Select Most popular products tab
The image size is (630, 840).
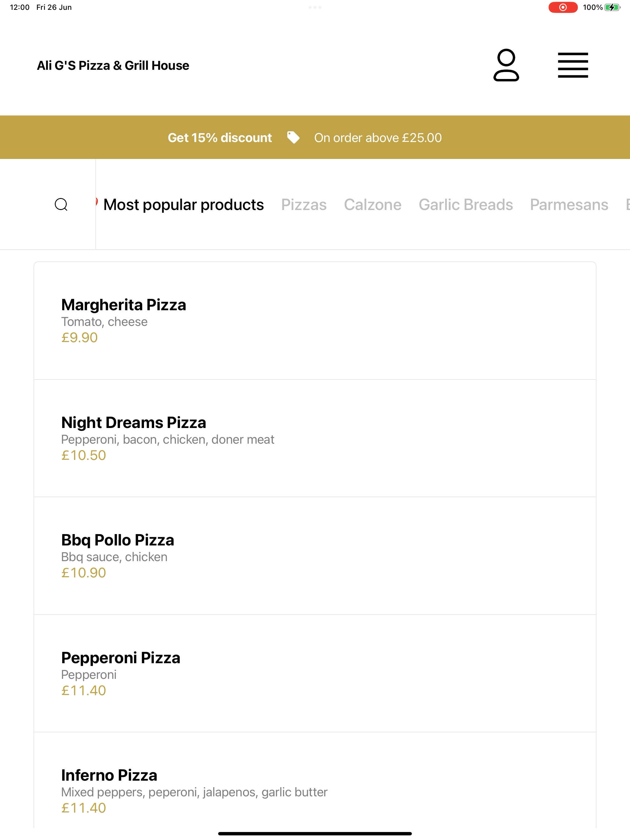click(x=184, y=205)
